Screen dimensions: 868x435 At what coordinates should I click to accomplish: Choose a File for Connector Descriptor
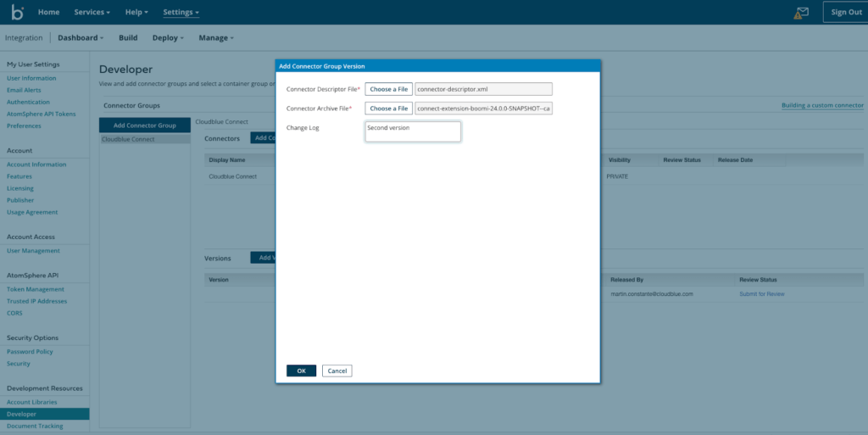pos(388,89)
